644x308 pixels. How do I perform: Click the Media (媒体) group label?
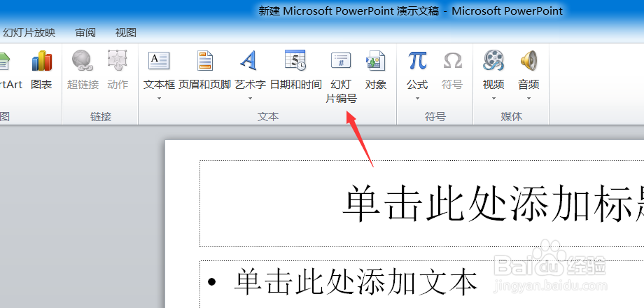pos(511,117)
